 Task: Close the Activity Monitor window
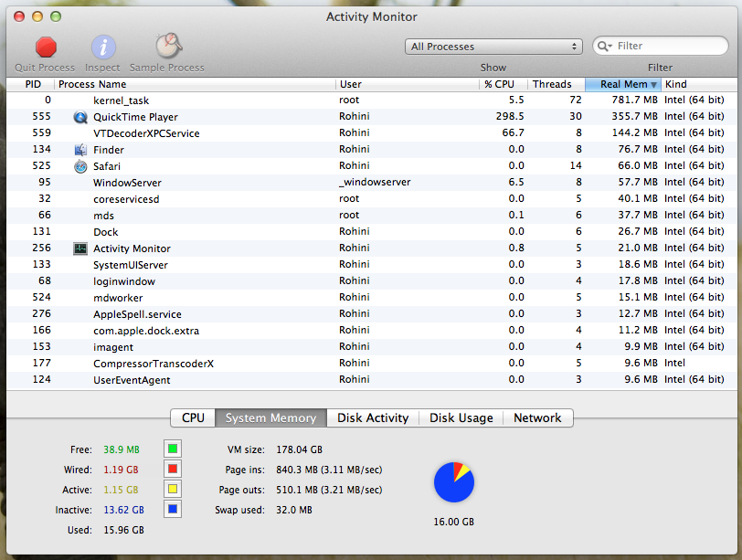pos(19,17)
